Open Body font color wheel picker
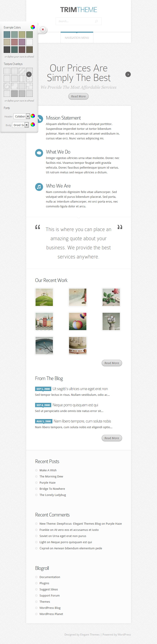 point(33,125)
